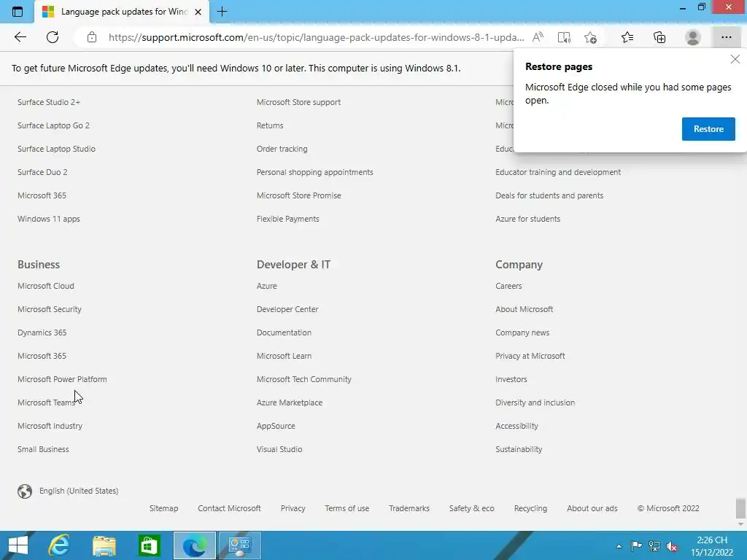The image size is (747, 560).
Task: Open Surface Laptop Go 2 link
Action: click(x=53, y=125)
